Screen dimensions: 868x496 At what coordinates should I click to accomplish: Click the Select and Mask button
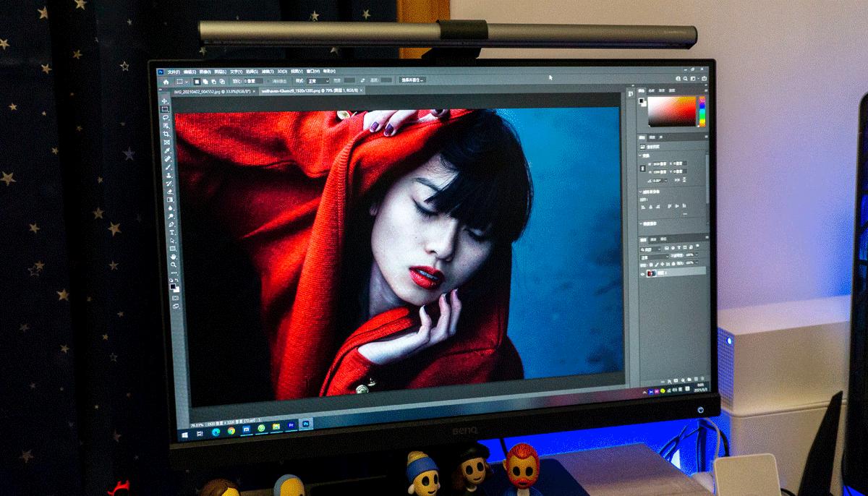click(412, 80)
